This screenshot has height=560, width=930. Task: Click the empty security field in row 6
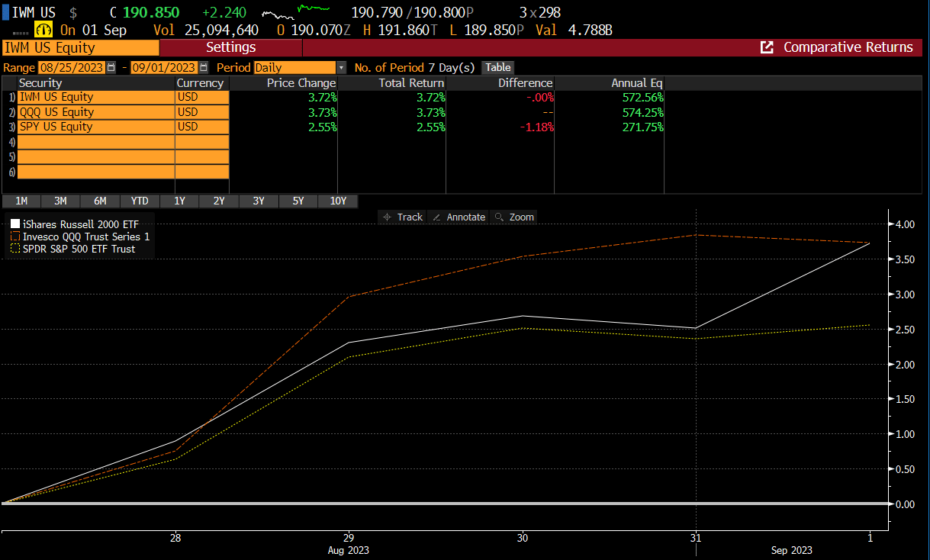pos(96,172)
